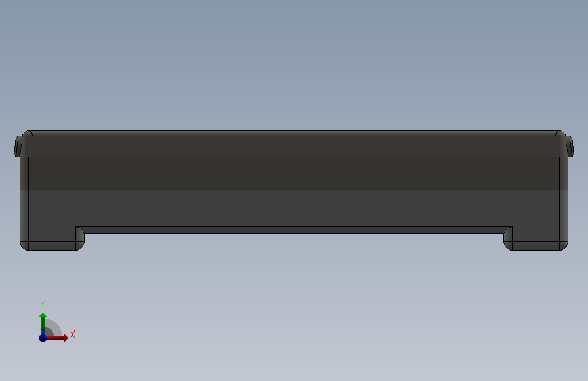Select the top rim lip band face
This screenshot has width=588, height=381.
pyautogui.click(x=294, y=146)
